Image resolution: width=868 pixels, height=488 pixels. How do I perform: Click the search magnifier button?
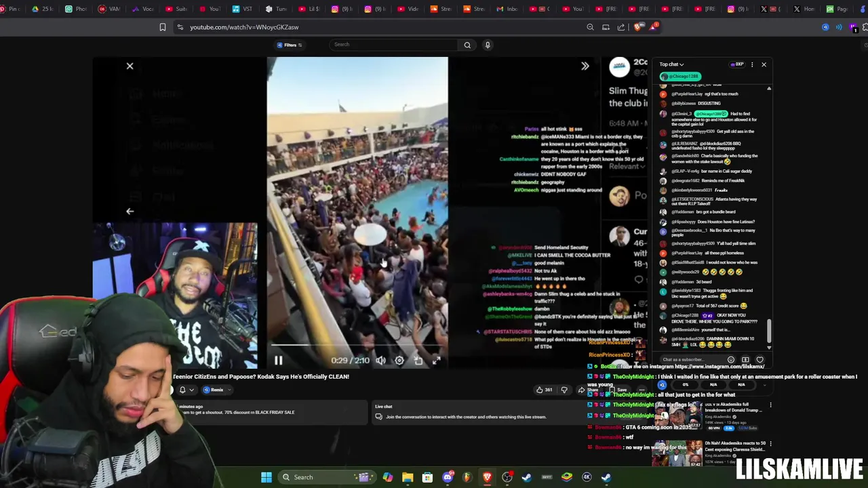click(x=467, y=45)
